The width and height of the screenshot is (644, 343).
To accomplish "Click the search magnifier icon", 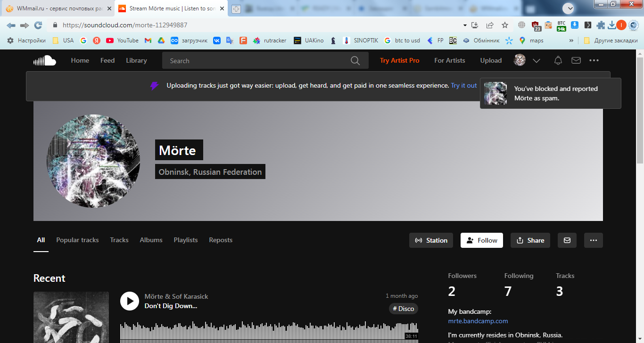I will pos(355,61).
